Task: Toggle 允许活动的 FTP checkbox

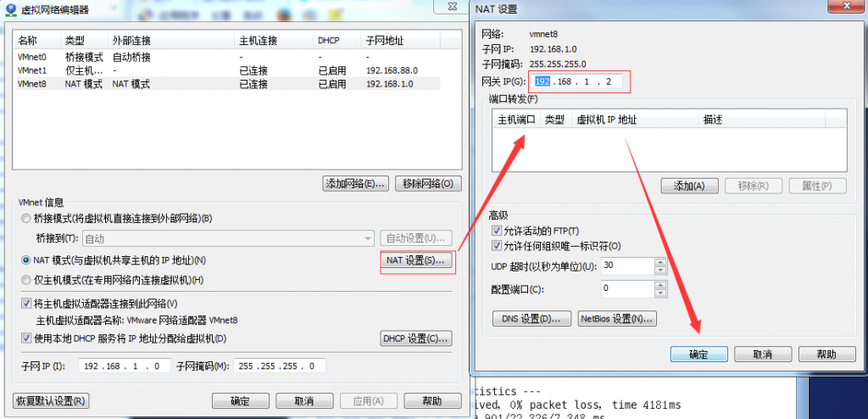Action: pos(497,230)
